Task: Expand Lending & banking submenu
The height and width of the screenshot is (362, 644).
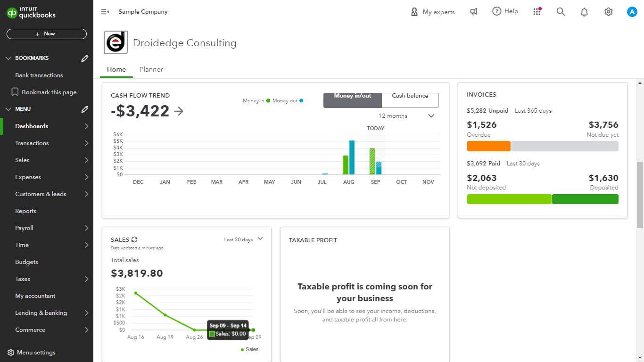Action: [86, 313]
